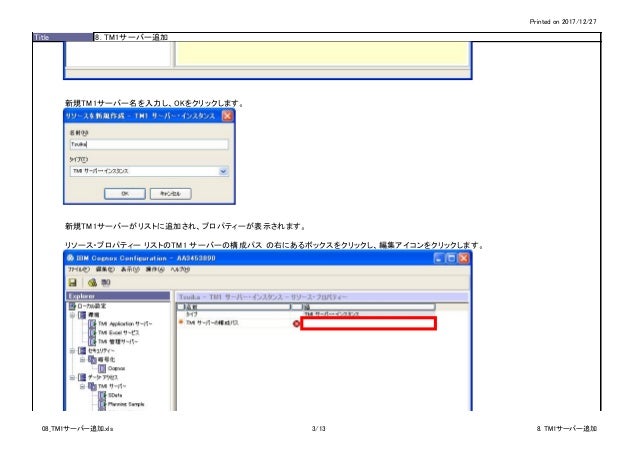638x451 pixels.
Task: Click the Printed on 2017/12/27 text
Action: coord(563,22)
